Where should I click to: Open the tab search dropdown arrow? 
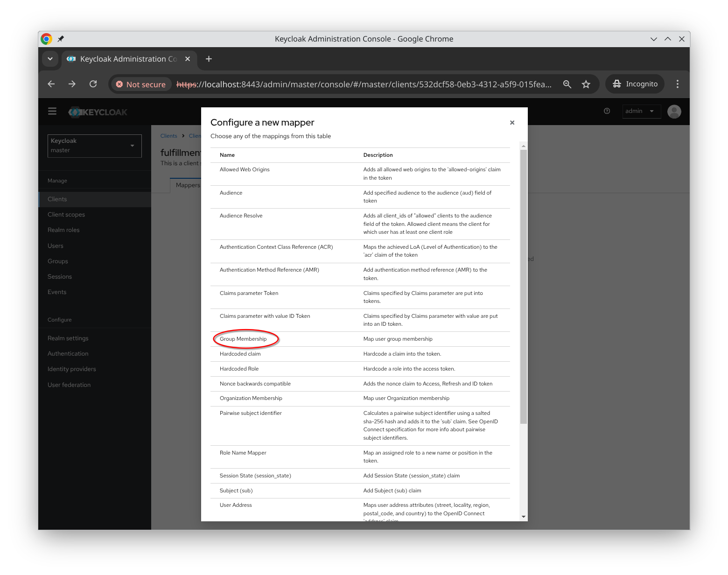click(50, 59)
